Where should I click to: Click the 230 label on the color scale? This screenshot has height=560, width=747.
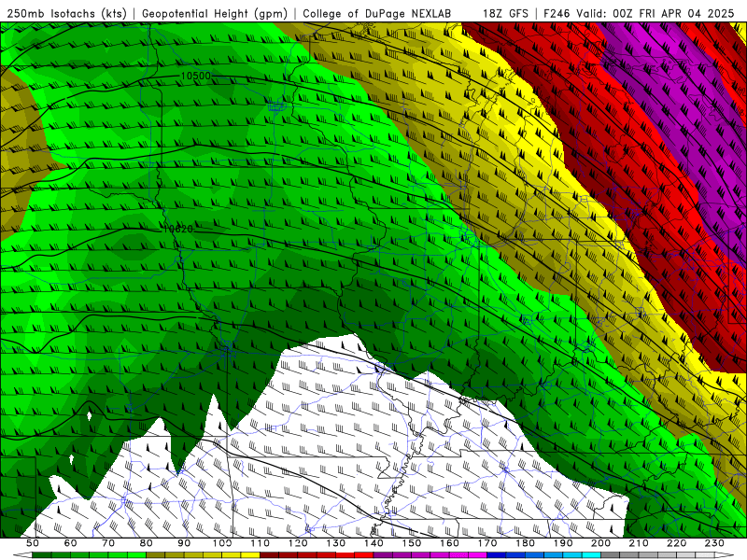click(714, 543)
